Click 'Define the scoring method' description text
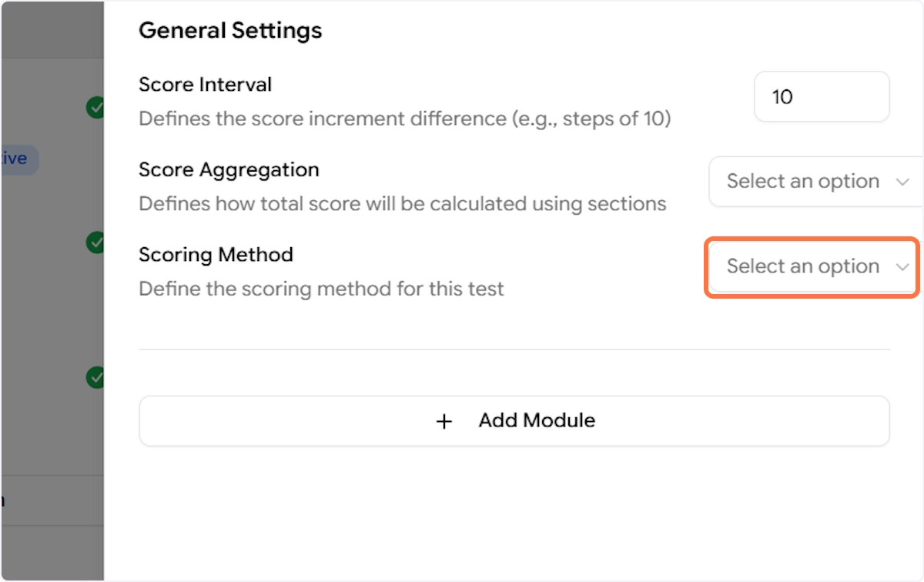 click(x=321, y=289)
